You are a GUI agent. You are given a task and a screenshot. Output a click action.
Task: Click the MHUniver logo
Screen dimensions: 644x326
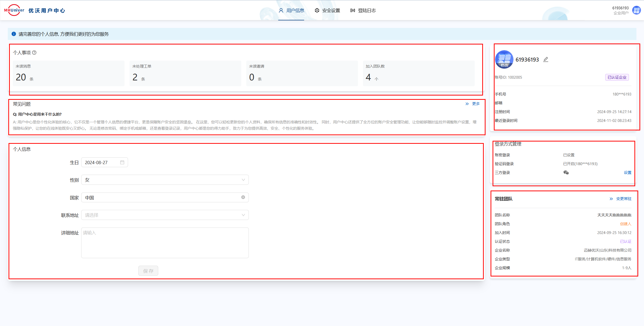(x=14, y=10)
